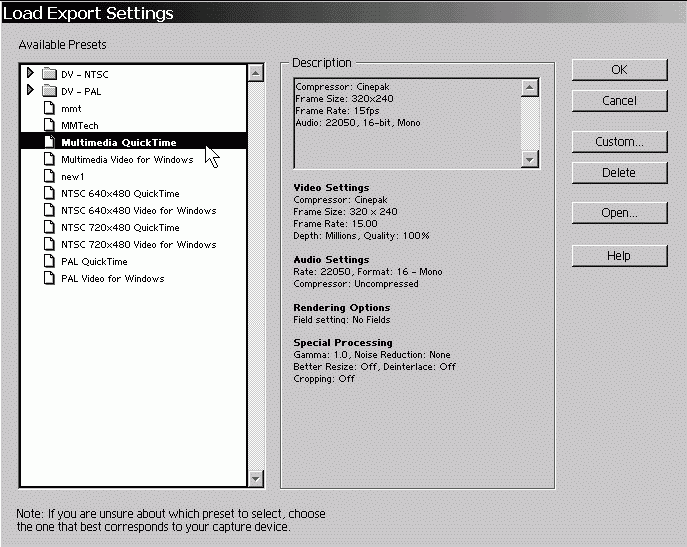Open the Custom... settings dialog
The image size is (687, 547).
619,142
